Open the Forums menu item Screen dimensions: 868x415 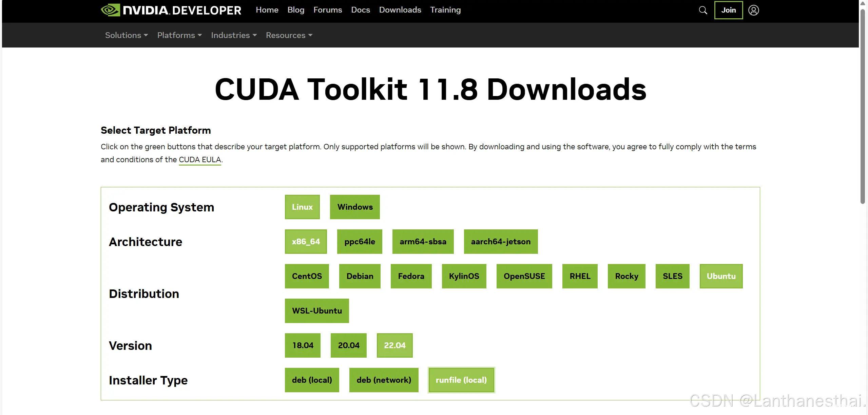(328, 10)
